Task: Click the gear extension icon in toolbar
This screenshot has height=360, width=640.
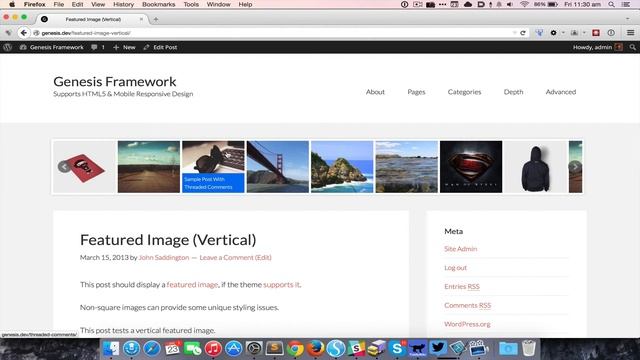Action: point(553,33)
